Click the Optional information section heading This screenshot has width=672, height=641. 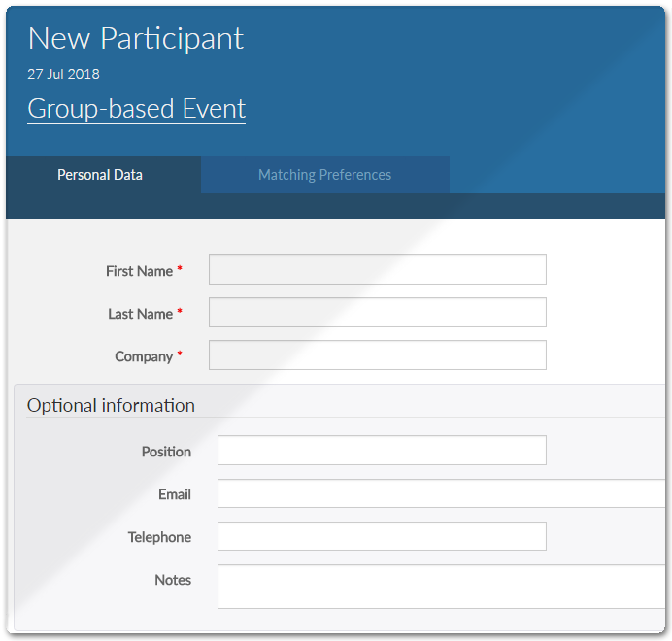(111, 406)
